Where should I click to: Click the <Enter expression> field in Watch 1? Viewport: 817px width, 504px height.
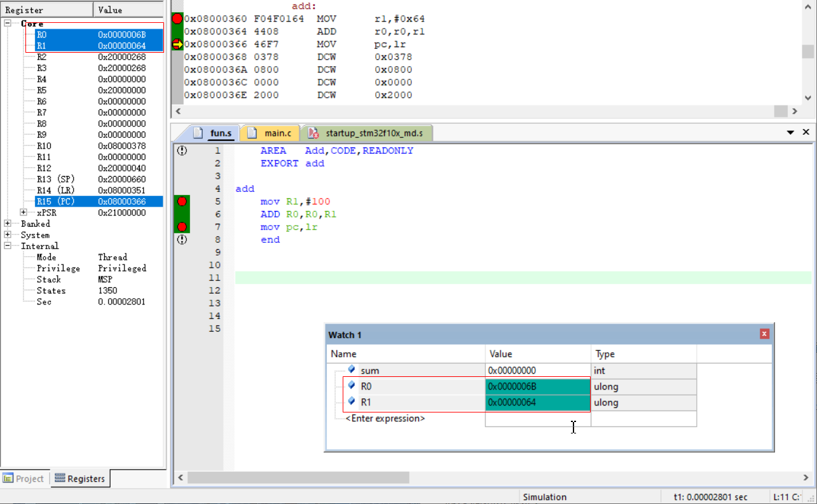[386, 418]
